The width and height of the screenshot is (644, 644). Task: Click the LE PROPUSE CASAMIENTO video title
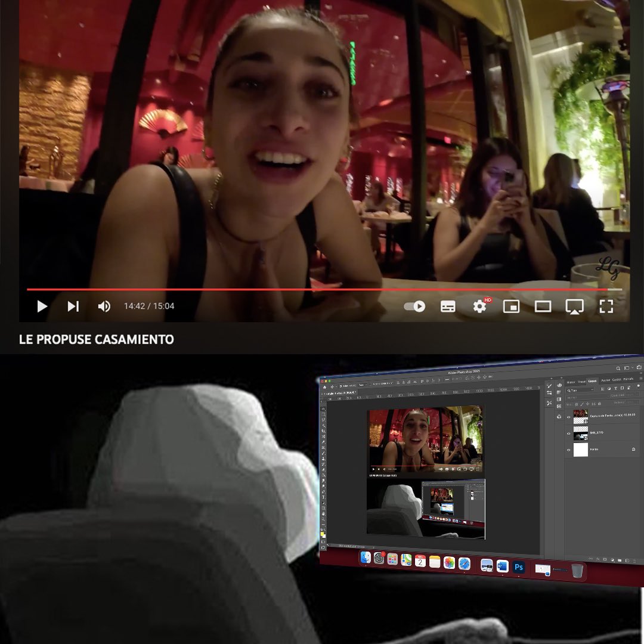(97, 339)
